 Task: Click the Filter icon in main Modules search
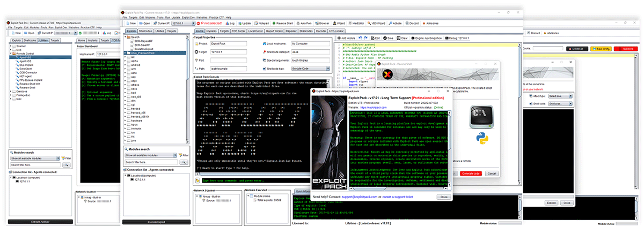184,155
